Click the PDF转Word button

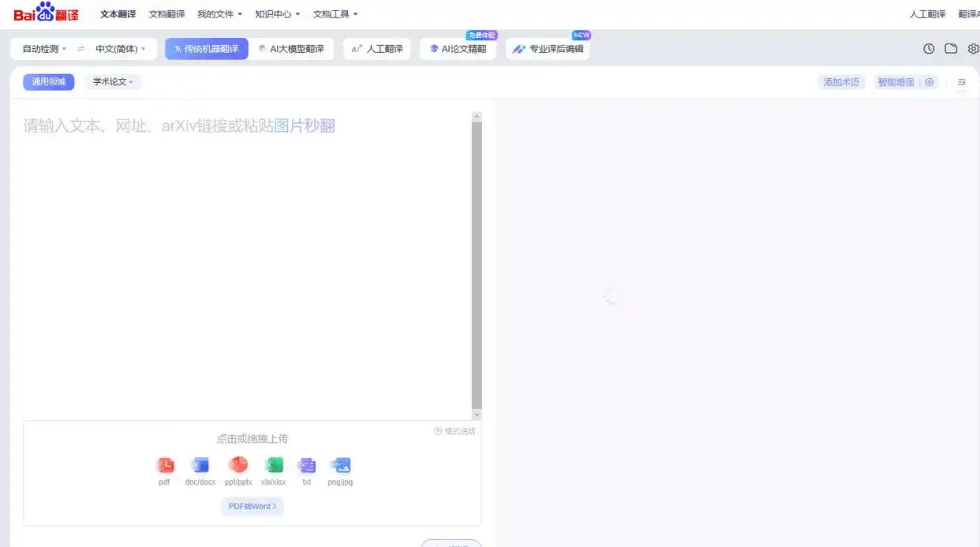[x=252, y=506]
